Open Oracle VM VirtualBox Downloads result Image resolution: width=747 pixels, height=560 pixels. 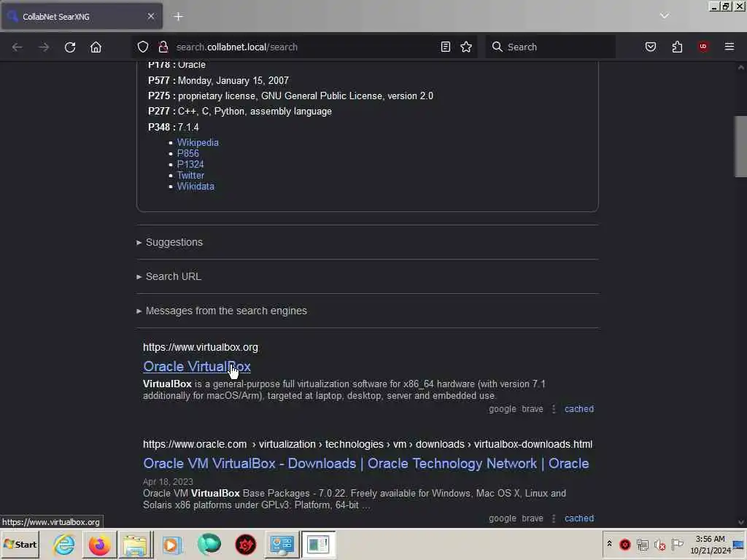[x=366, y=464]
